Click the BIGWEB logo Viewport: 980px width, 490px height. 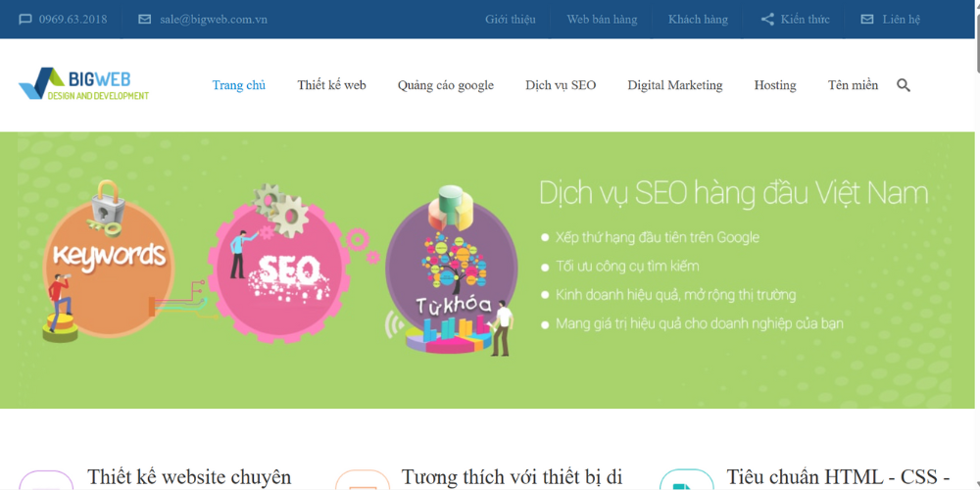click(83, 83)
